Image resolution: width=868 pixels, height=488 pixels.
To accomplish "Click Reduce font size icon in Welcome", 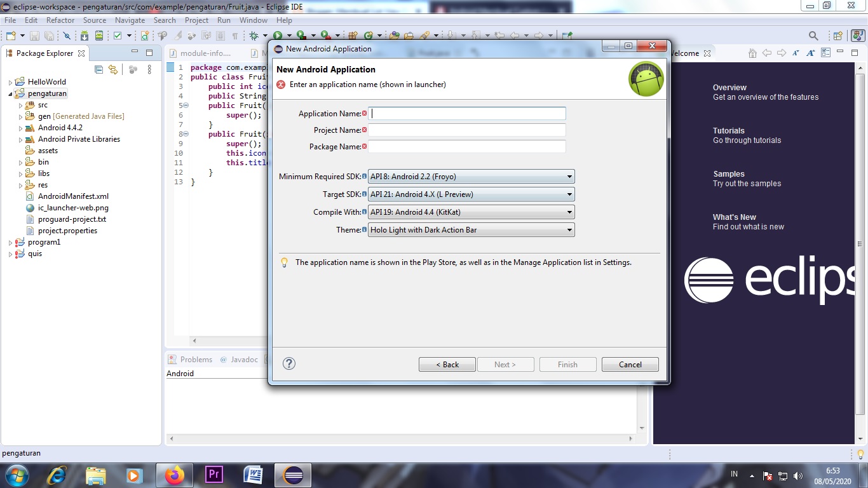I will pyautogui.click(x=796, y=53).
